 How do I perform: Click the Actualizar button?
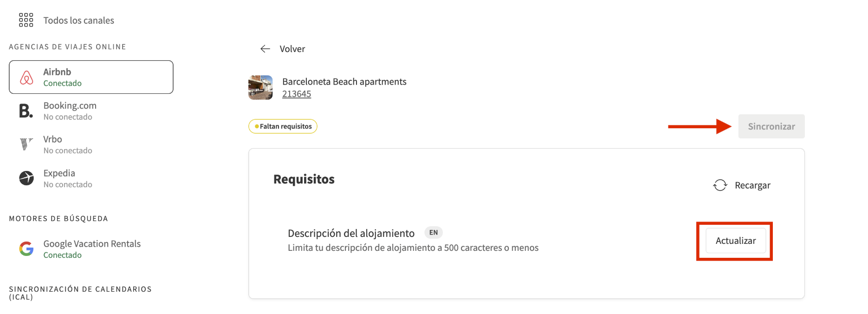[x=735, y=241]
